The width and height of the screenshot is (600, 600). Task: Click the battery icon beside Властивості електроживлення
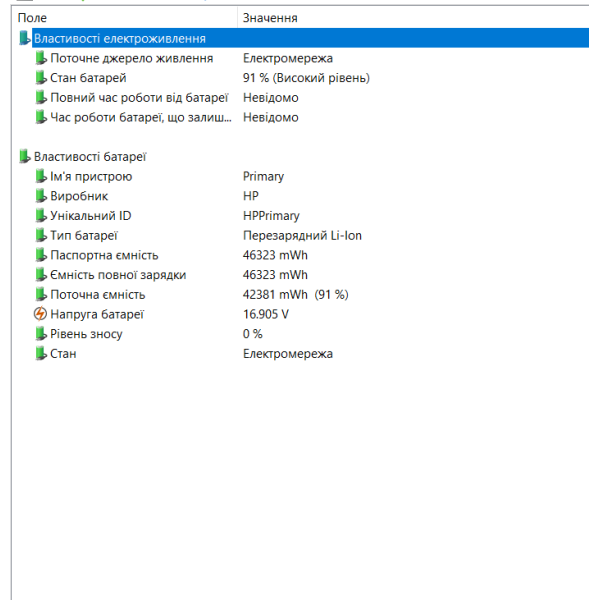24,38
